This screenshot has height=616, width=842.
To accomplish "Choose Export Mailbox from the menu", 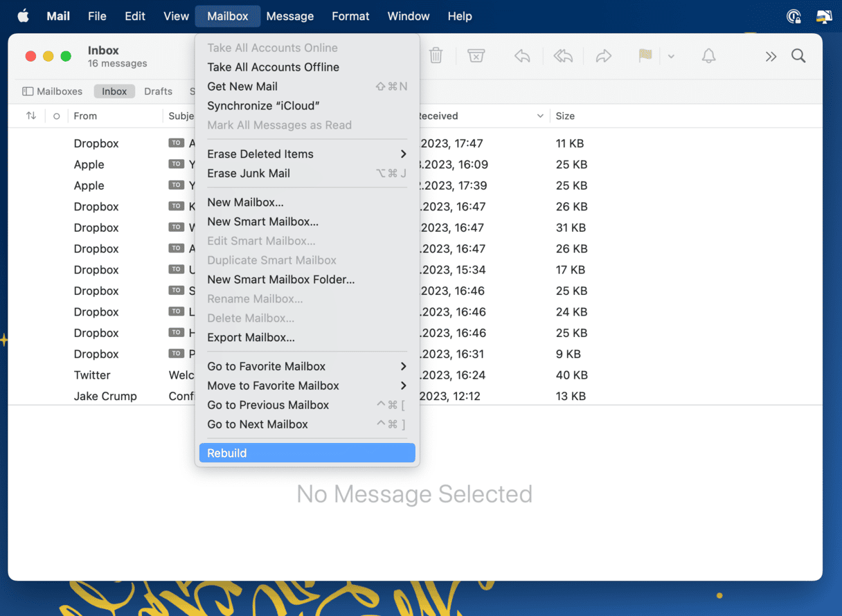I will pyautogui.click(x=249, y=337).
